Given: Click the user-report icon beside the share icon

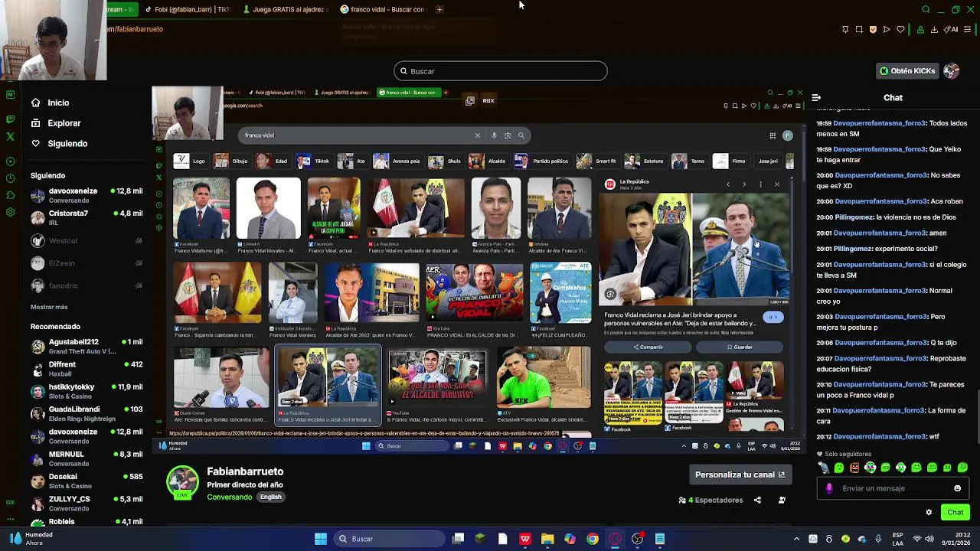Looking at the screenshot, I should point(782,500).
